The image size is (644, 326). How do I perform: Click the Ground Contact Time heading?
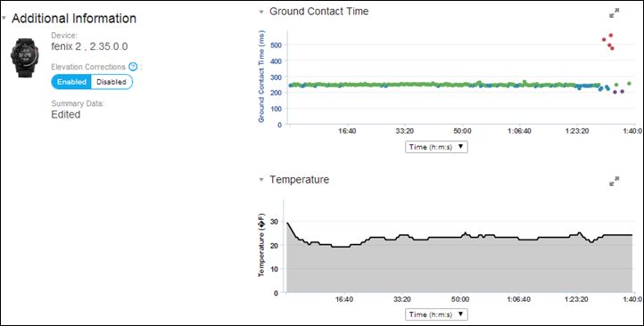(x=318, y=12)
